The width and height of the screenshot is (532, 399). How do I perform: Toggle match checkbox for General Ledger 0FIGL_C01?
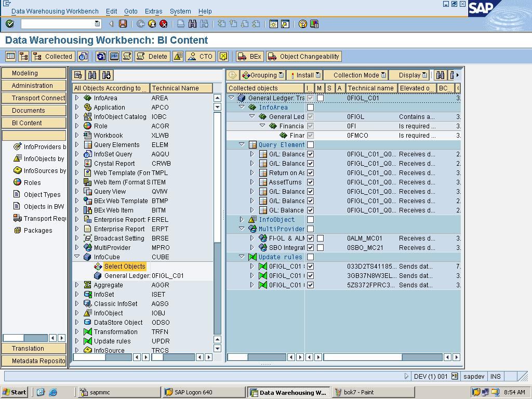(x=320, y=98)
